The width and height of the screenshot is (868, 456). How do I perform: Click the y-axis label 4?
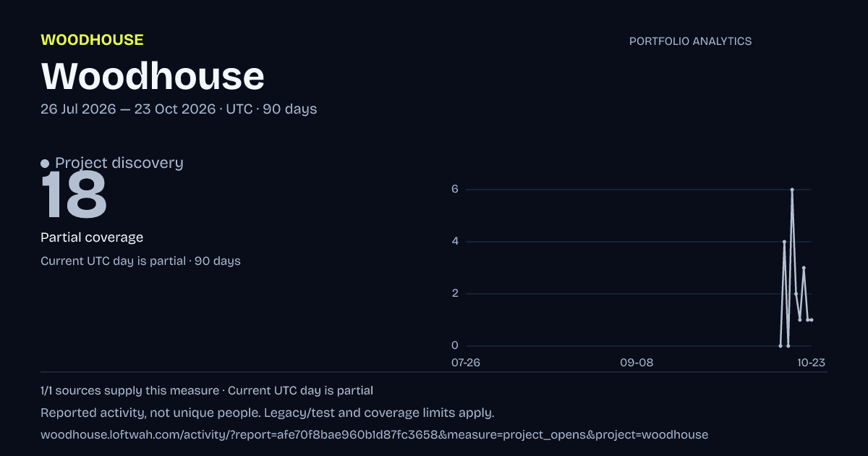tap(455, 242)
